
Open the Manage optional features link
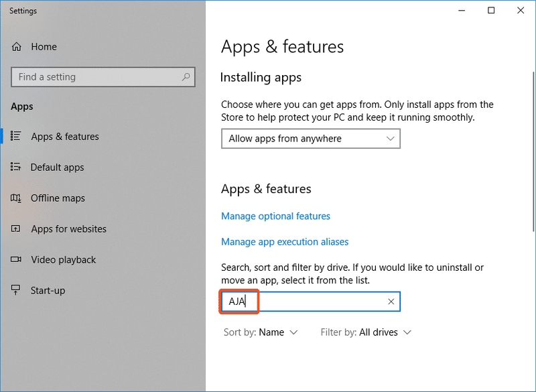275,216
